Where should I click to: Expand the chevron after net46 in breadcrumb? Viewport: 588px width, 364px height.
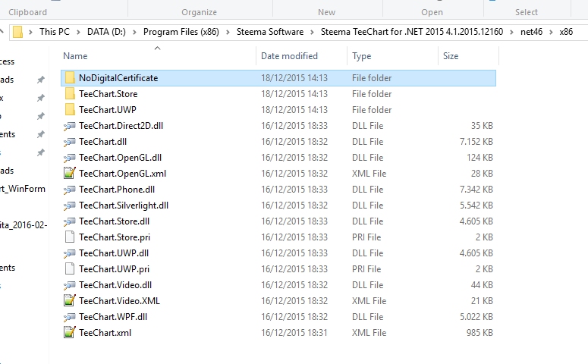(x=551, y=33)
